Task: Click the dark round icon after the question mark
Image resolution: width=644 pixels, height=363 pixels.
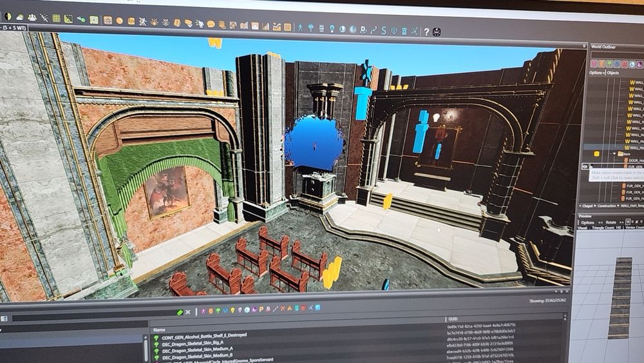Action: [x=437, y=32]
